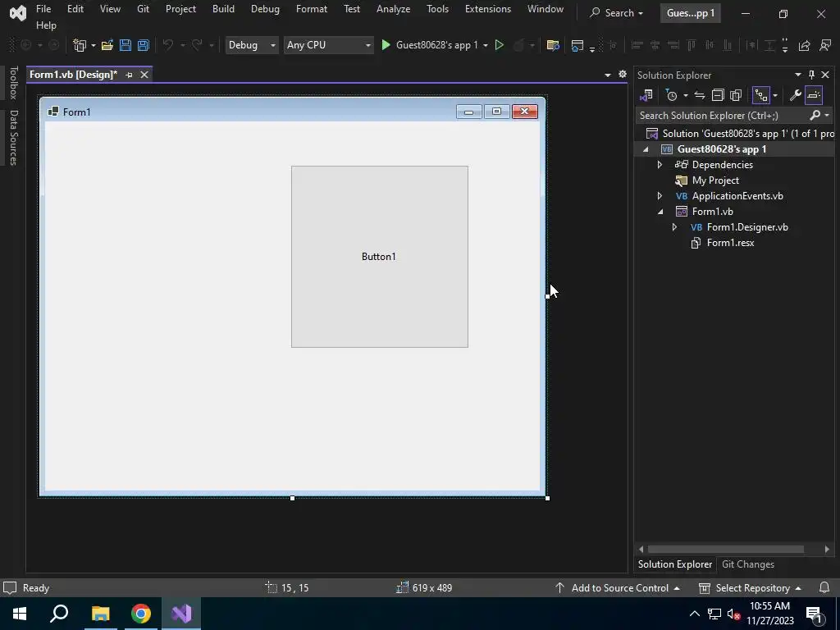This screenshot has height=630, width=840.
Task: Toggle the File Nesting button in Solution Explorer
Action: point(760,95)
